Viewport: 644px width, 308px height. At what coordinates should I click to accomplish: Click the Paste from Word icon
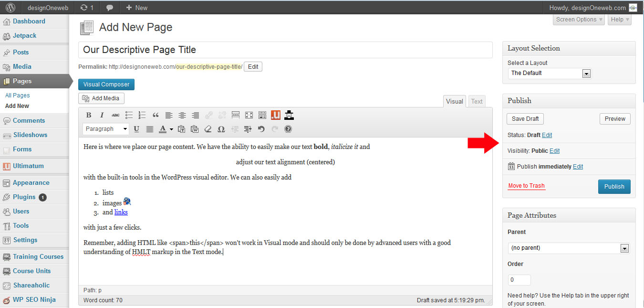point(195,129)
